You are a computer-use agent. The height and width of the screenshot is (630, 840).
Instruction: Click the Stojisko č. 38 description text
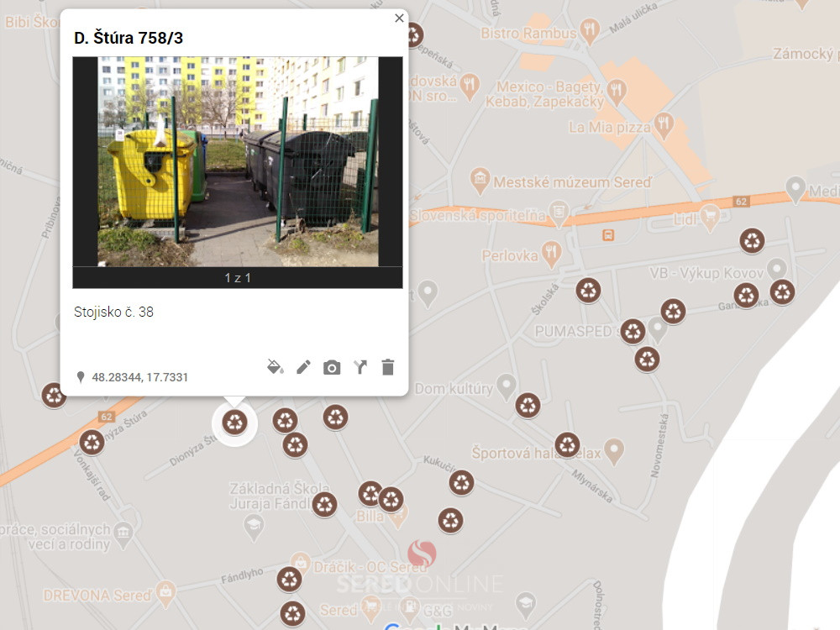113,312
